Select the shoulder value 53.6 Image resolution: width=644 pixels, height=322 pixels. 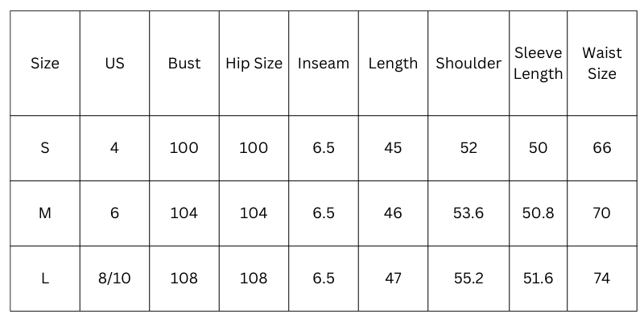coord(469,213)
